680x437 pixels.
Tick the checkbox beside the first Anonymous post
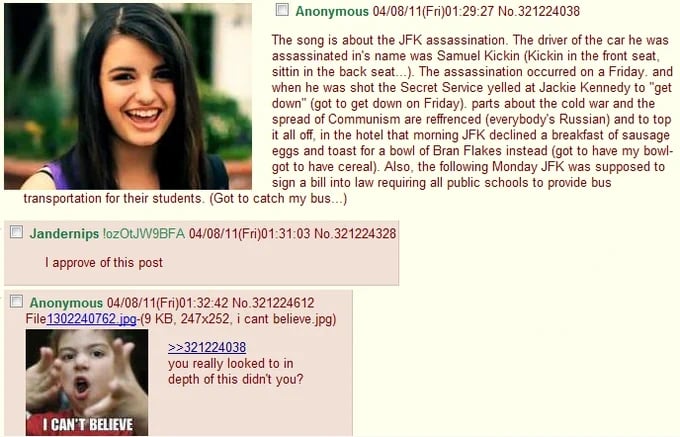coord(282,10)
